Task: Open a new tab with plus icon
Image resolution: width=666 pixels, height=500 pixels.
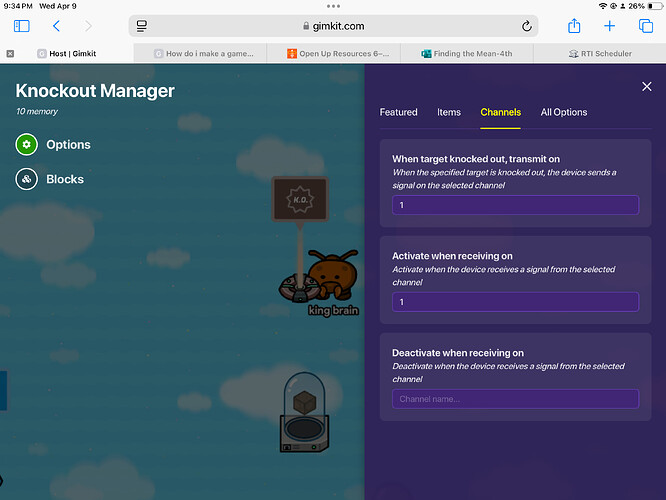Action: click(x=610, y=26)
